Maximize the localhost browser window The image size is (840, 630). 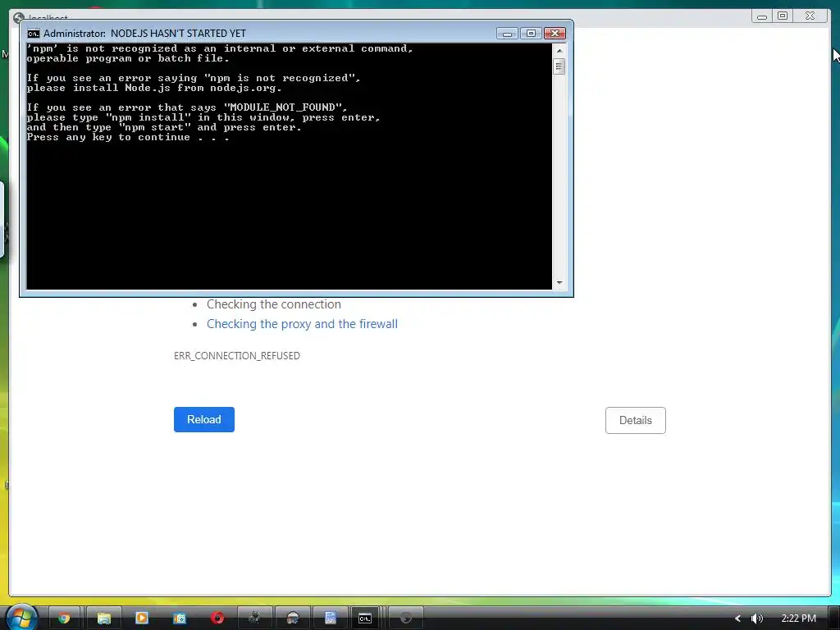click(x=783, y=16)
